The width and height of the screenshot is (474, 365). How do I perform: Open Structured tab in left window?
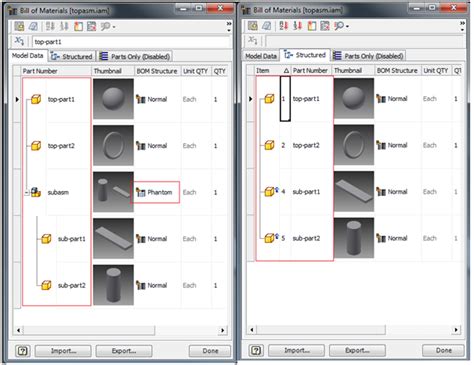72,56
